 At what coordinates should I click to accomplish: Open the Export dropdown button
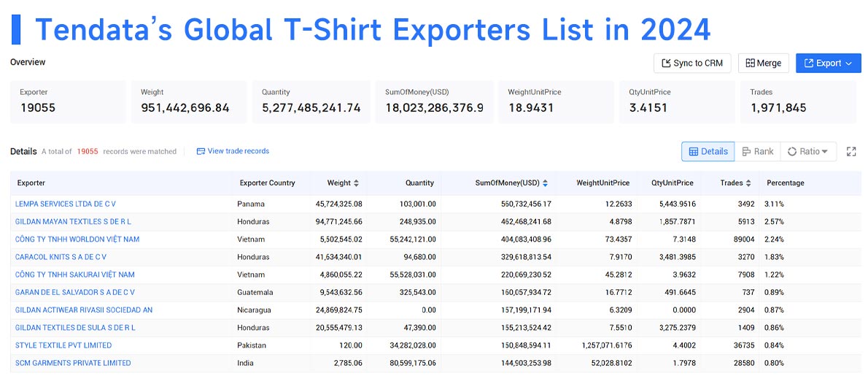click(828, 63)
